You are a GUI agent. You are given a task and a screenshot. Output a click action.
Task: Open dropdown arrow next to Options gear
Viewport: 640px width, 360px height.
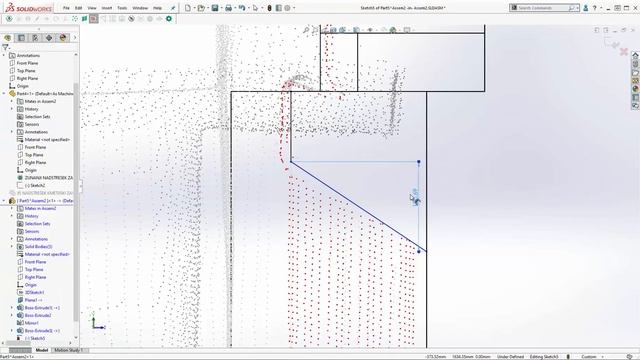pos(294,8)
